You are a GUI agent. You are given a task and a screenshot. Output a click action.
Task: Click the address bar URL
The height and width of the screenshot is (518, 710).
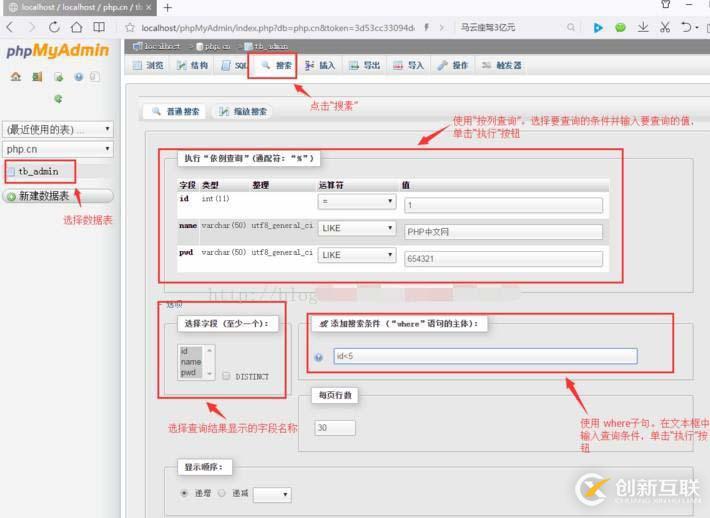[x=277, y=28]
